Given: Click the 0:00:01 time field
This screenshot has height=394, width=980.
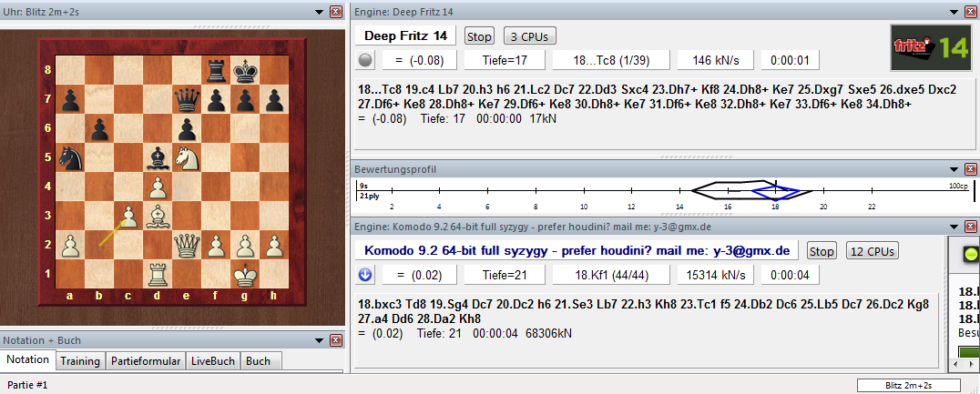Looking at the screenshot, I should coord(791,60).
